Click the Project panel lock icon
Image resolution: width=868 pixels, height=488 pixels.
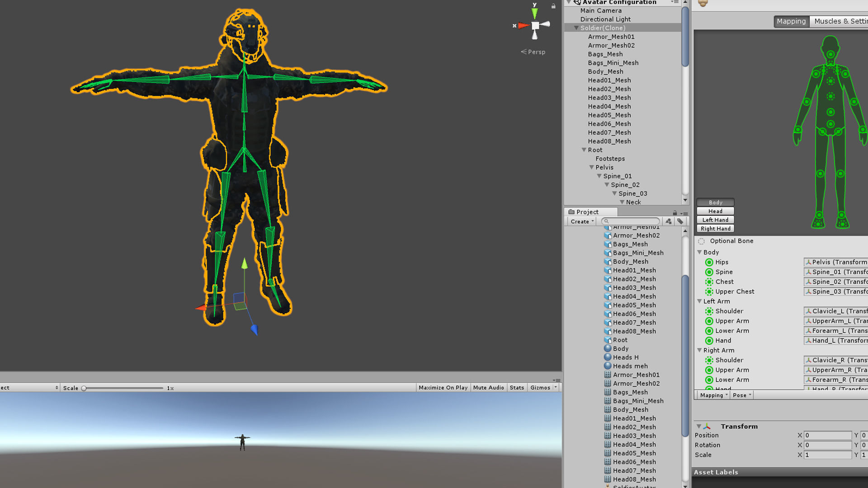[x=675, y=213]
